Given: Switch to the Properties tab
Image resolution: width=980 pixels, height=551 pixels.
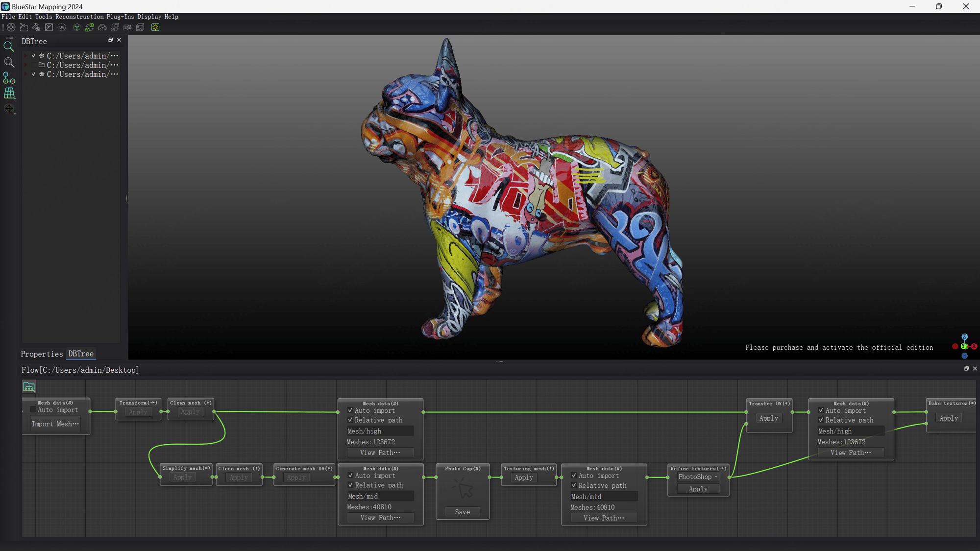Looking at the screenshot, I should point(41,354).
